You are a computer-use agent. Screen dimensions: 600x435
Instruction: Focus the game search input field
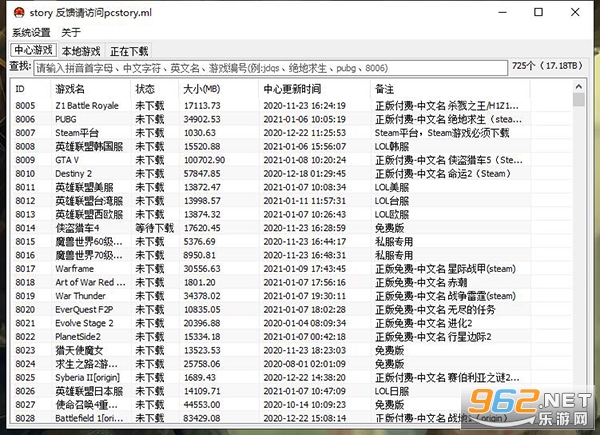[x=271, y=68]
